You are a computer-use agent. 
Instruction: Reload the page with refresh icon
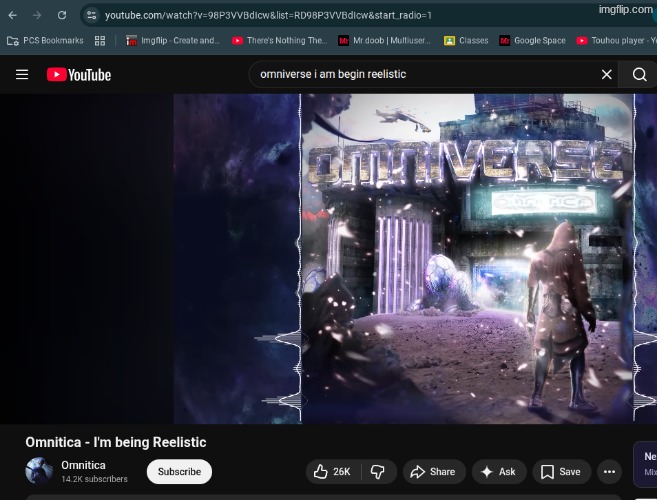pyautogui.click(x=62, y=16)
